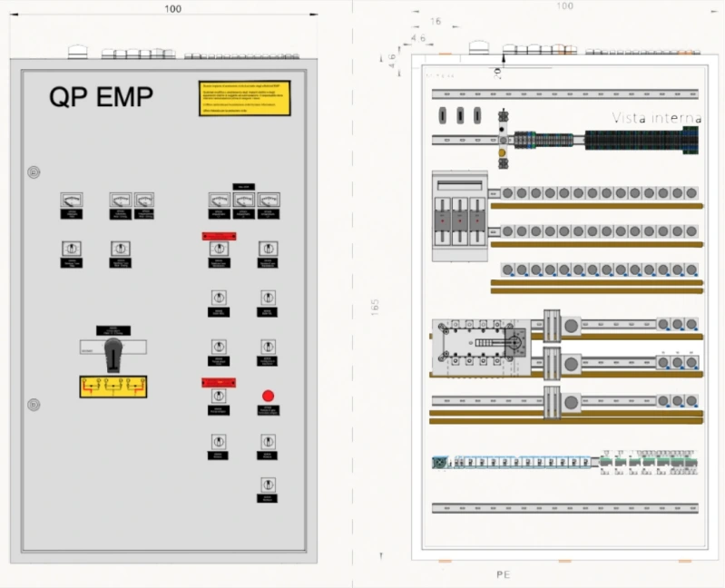
Task: Click the 100 width dimension above internal view
Action: coord(565,6)
